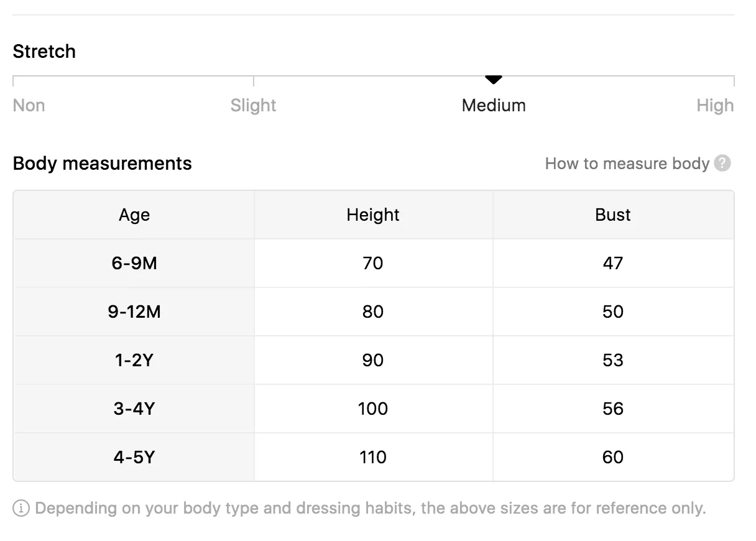
Task: Select the High stretch label
Action: 715,105
